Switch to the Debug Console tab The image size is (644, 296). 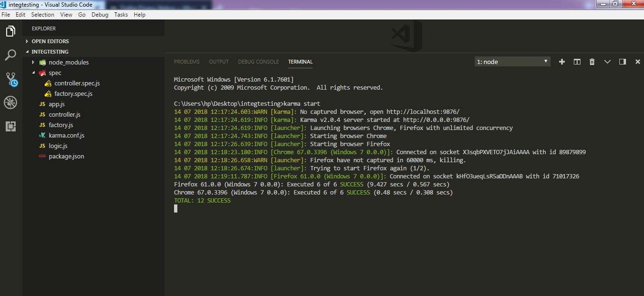click(x=258, y=62)
